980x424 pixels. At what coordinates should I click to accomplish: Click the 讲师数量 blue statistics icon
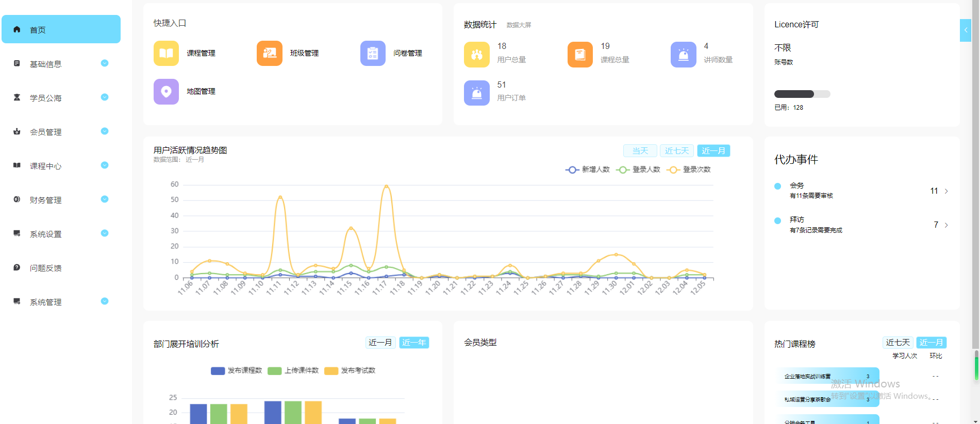click(x=684, y=55)
